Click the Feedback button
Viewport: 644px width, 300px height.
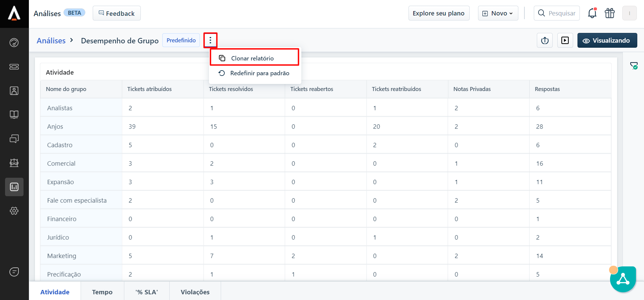117,13
